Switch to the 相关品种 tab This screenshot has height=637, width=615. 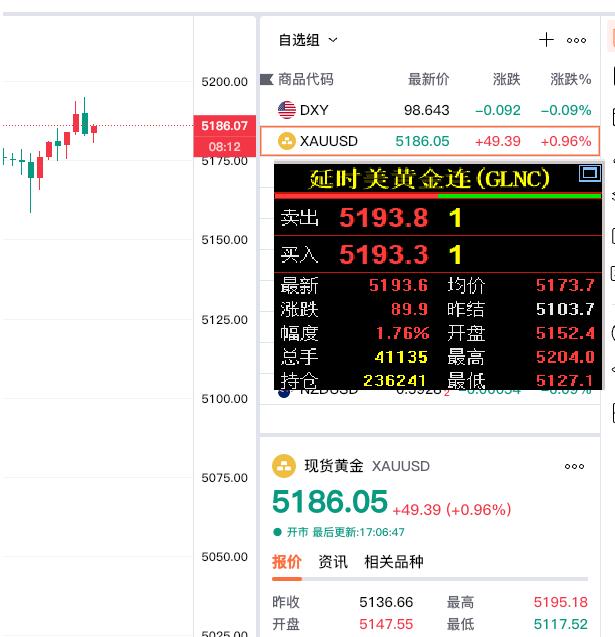[394, 562]
